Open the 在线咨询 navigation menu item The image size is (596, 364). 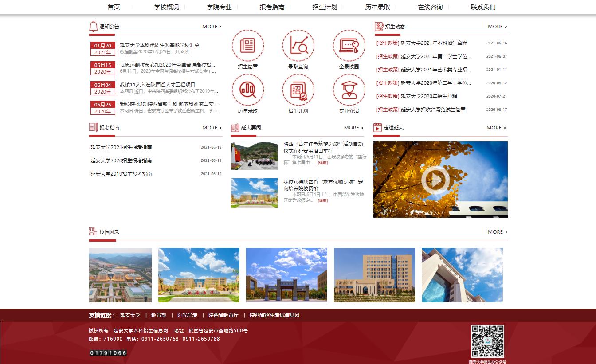click(x=430, y=7)
